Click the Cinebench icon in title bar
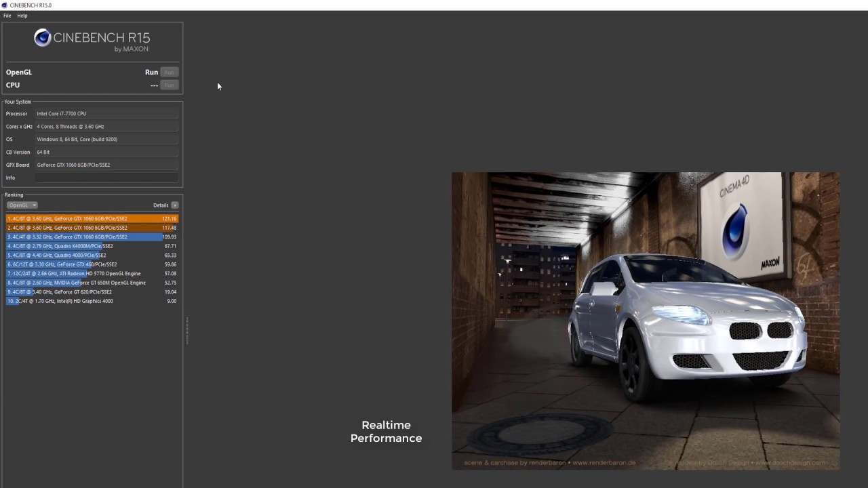This screenshot has width=868, height=488. [x=5, y=5]
